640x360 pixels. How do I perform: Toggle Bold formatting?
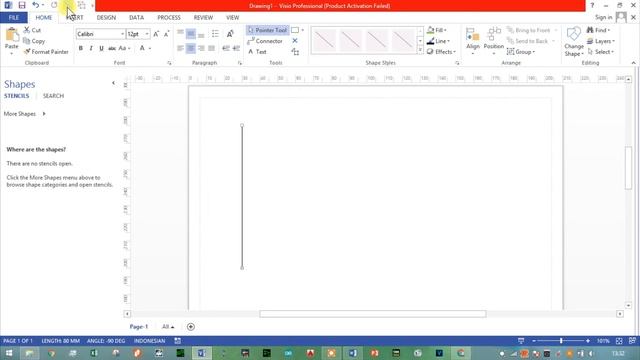pyautogui.click(x=81, y=48)
